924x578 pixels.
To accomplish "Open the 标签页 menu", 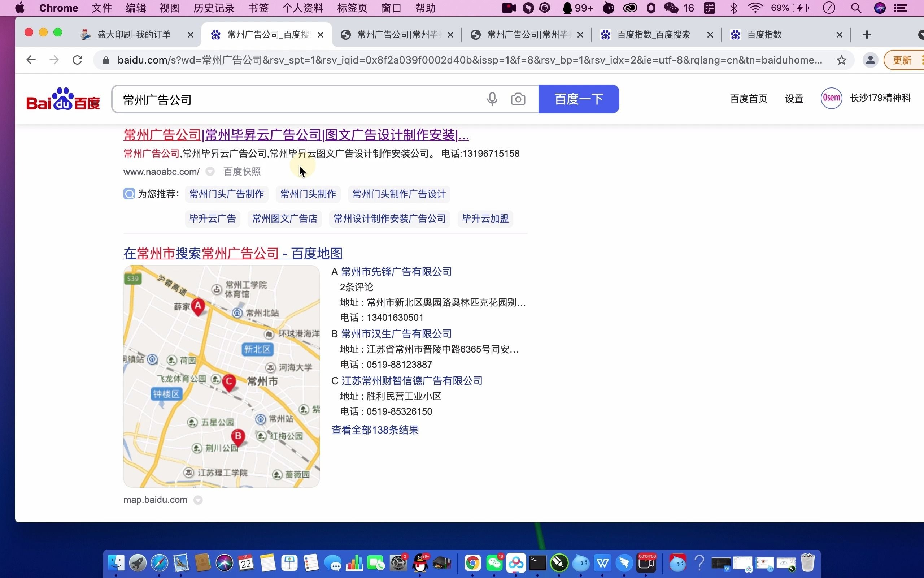I will pyautogui.click(x=352, y=8).
